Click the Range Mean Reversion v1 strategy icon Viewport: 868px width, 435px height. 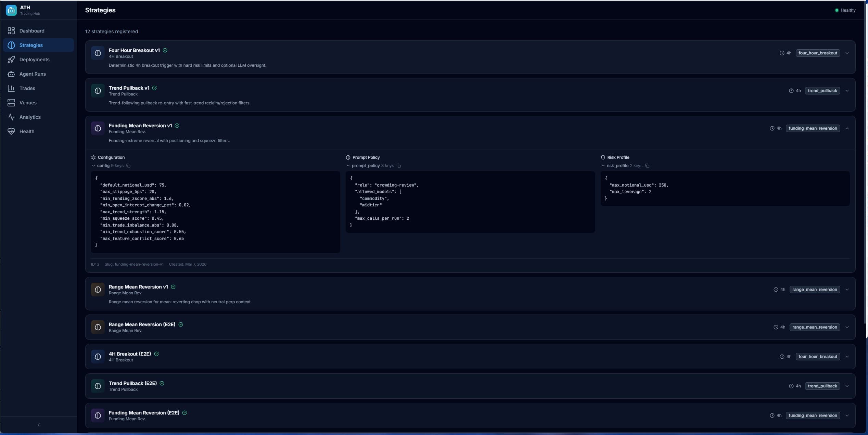(x=98, y=290)
